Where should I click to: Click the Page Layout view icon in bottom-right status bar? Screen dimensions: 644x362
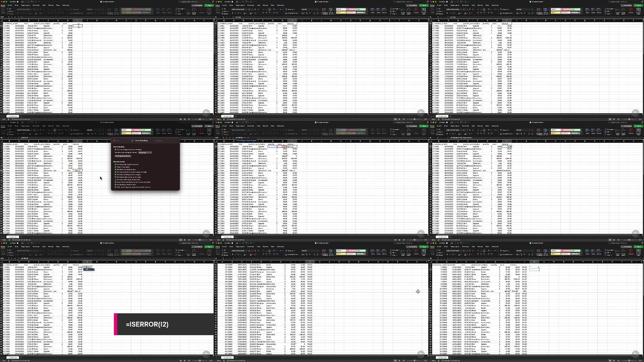[614, 361]
